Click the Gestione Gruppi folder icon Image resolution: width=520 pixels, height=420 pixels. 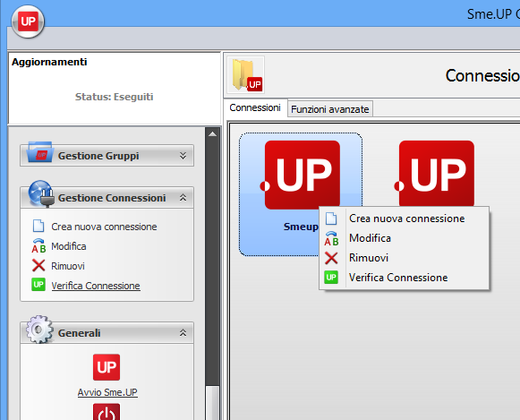[40, 153]
